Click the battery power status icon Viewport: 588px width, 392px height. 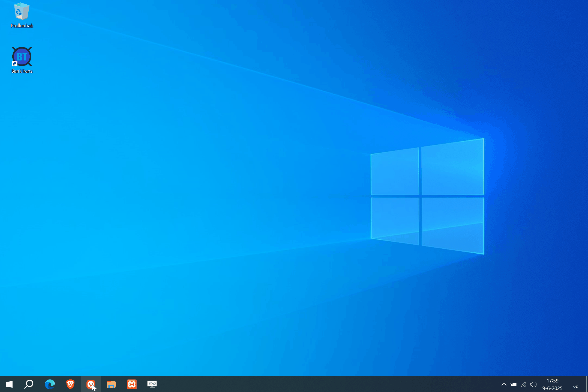(514, 384)
